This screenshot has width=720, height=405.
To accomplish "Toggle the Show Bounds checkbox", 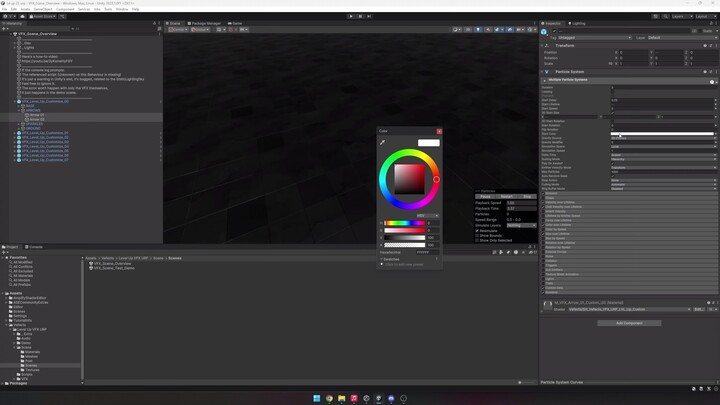I will point(477,236).
